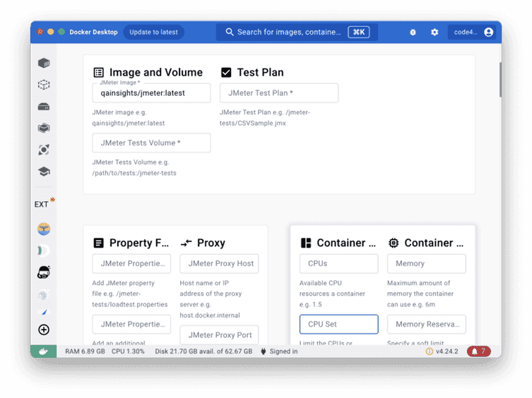Open the code4... account button
The width and height of the screenshot is (532, 398).
click(x=472, y=32)
